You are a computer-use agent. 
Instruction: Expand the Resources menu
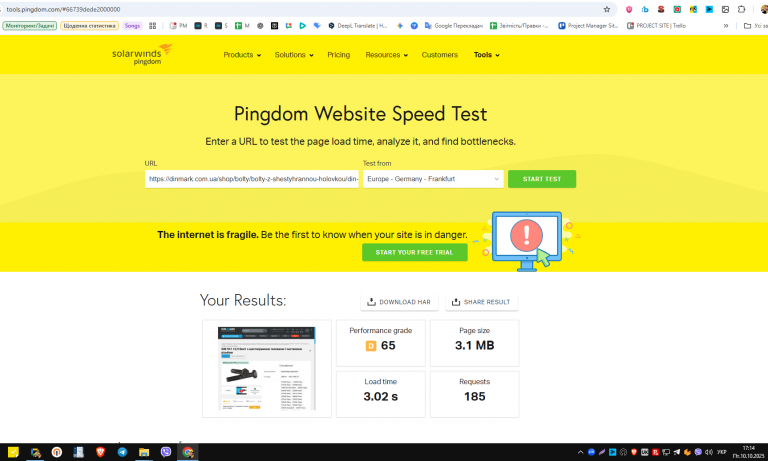(x=386, y=55)
